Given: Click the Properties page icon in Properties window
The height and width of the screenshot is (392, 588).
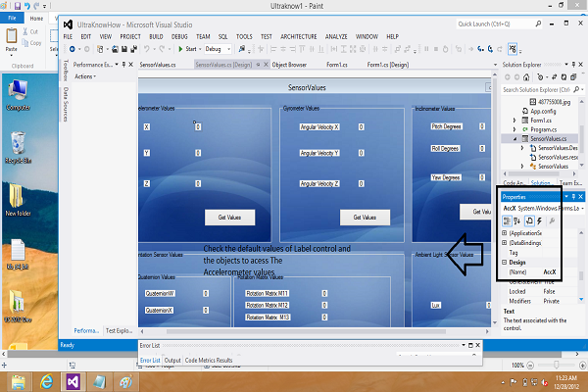Looking at the screenshot, I should pos(529,221).
